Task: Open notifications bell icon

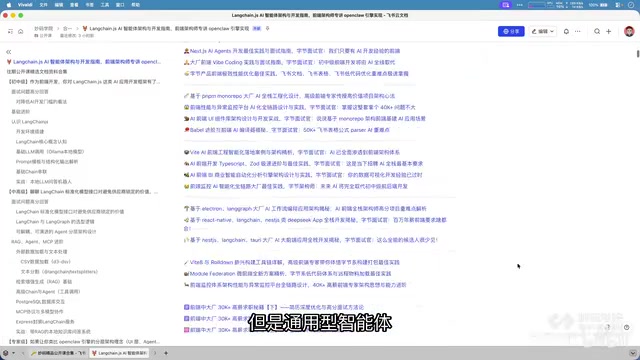Action: tap(566, 31)
